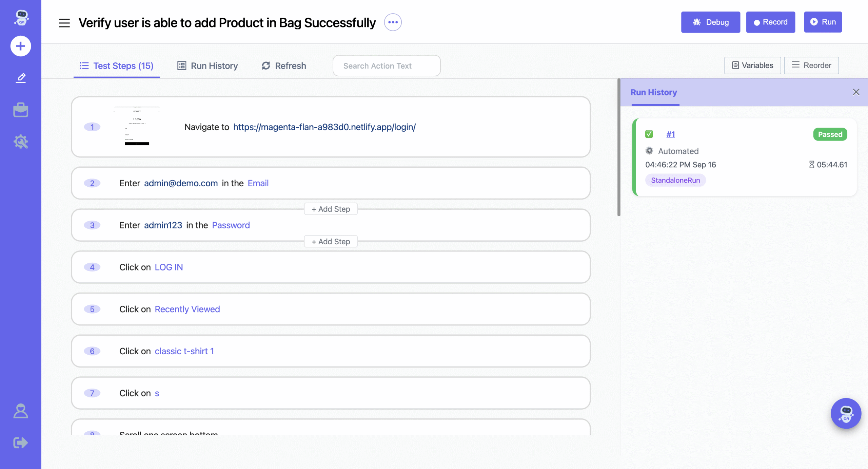Image resolution: width=868 pixels, height=469 pixels.
Task: Click the robot QA logo icon
Action: (21, 18)
